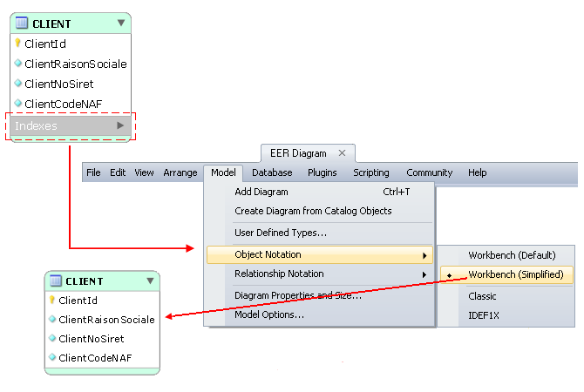Select IDEF1X object notation
584x392 pixels.
coord(483,315)
